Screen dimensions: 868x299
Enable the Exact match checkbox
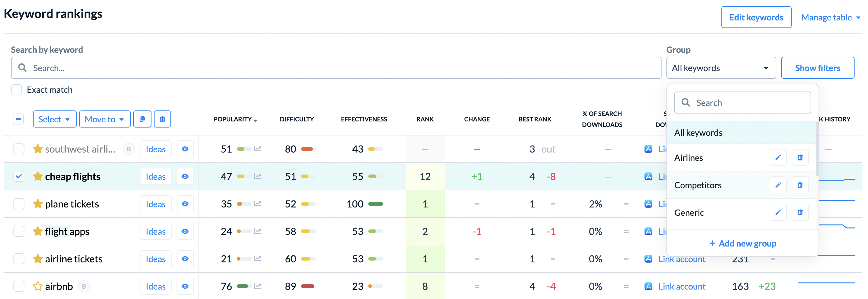point(16,90)
